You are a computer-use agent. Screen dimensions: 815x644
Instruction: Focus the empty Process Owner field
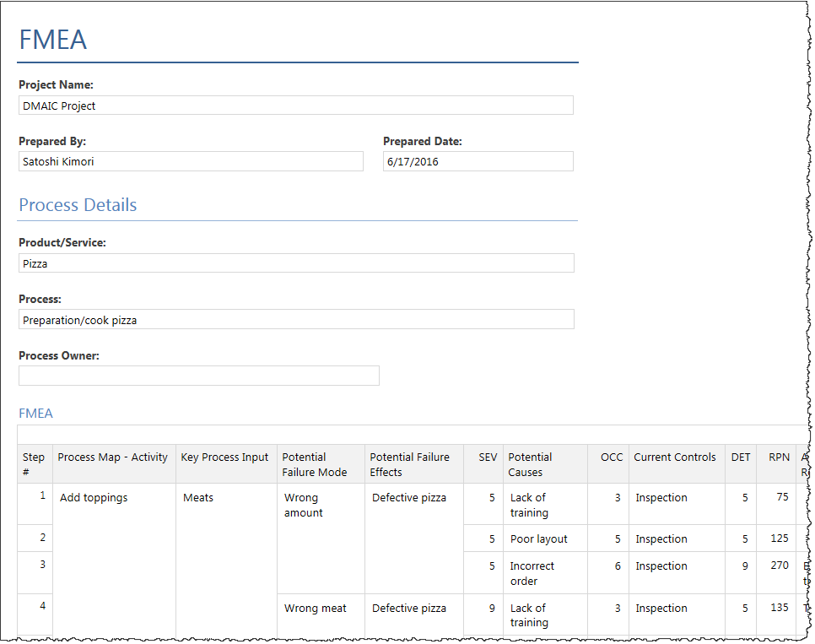(x=199, y=376)
